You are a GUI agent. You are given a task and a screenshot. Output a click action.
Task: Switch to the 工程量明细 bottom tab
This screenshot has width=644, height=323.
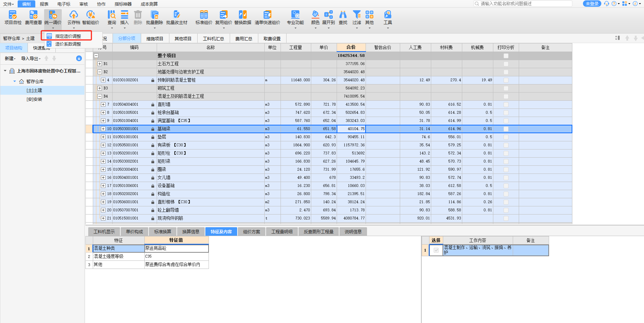(282, 232)
